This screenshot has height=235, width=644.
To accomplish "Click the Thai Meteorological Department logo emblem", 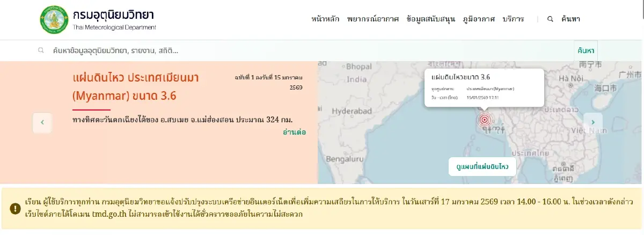I will click(54, 19).
